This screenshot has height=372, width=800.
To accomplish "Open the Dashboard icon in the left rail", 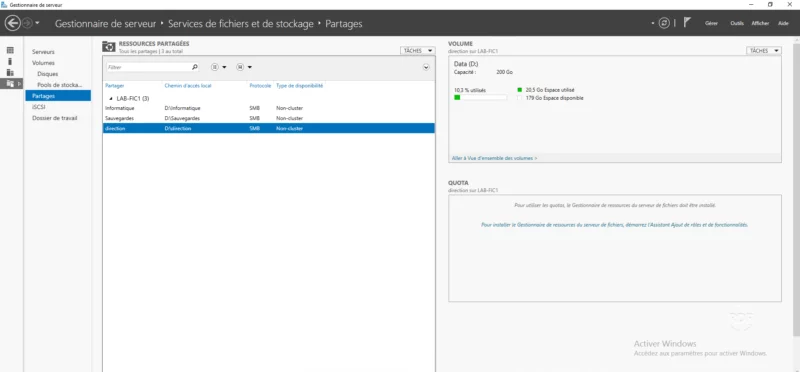I will (10, 50).
